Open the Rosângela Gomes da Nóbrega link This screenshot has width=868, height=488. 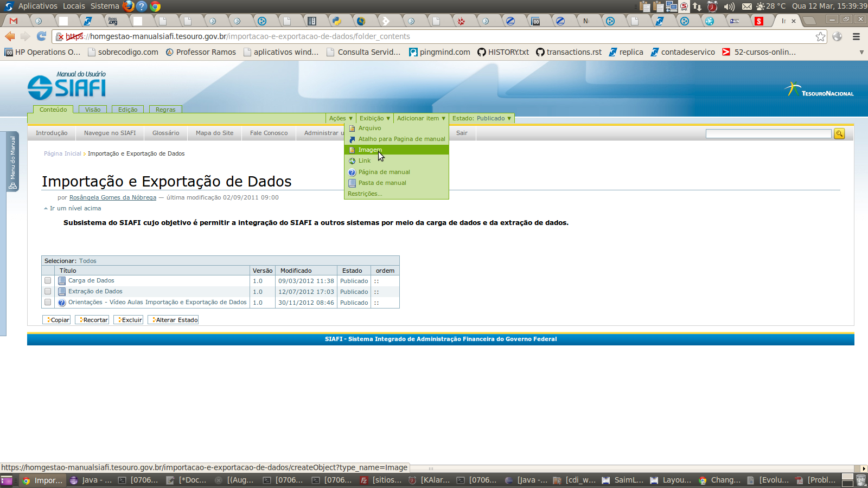[x=112, y=197]
